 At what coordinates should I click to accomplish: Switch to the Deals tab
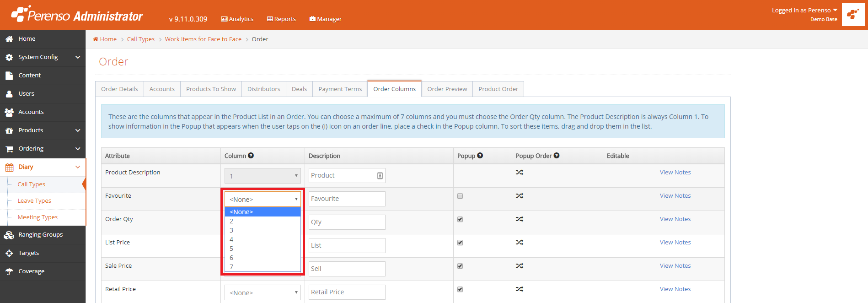pos(299,89)
